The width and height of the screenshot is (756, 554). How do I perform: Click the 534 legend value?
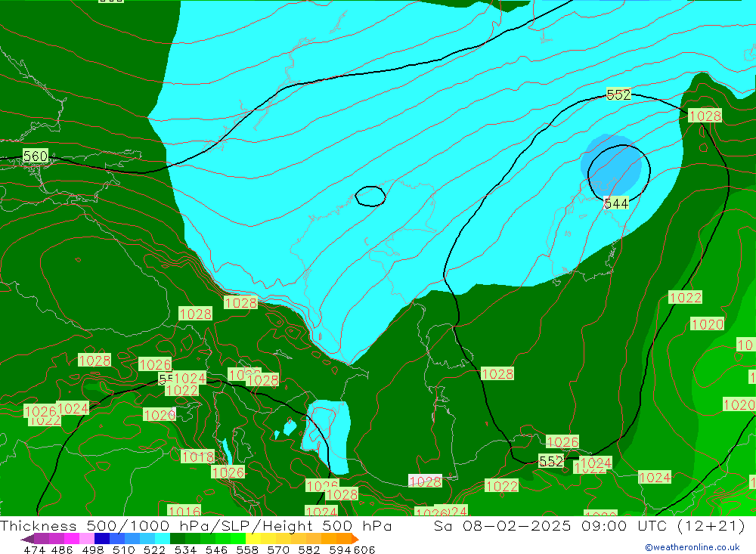tap(186, 550)
